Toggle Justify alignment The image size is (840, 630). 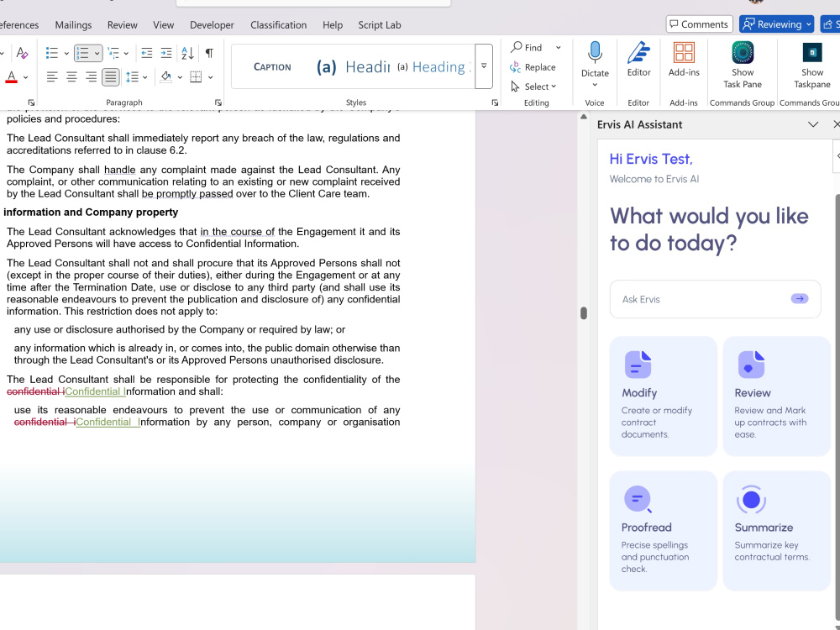tap(110, 77)
